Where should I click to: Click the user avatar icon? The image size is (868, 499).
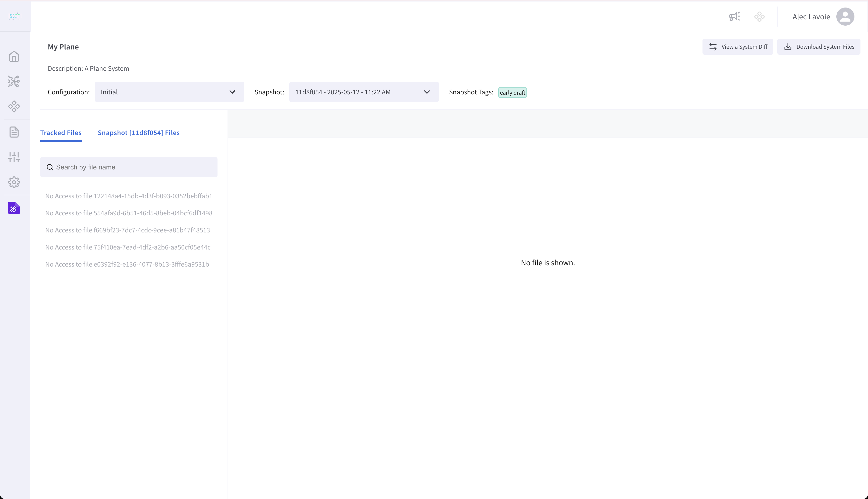tap(845, 17)
